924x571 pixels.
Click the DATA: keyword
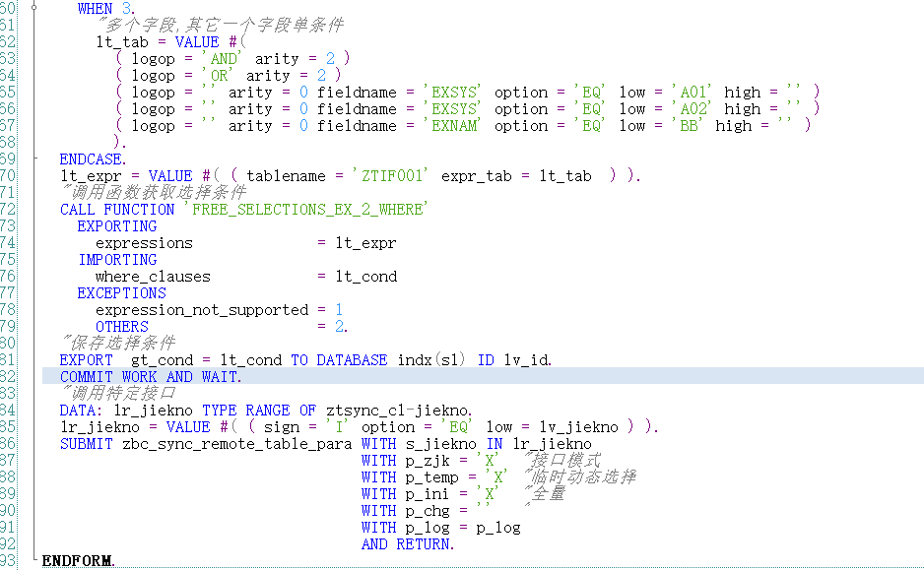82,411
